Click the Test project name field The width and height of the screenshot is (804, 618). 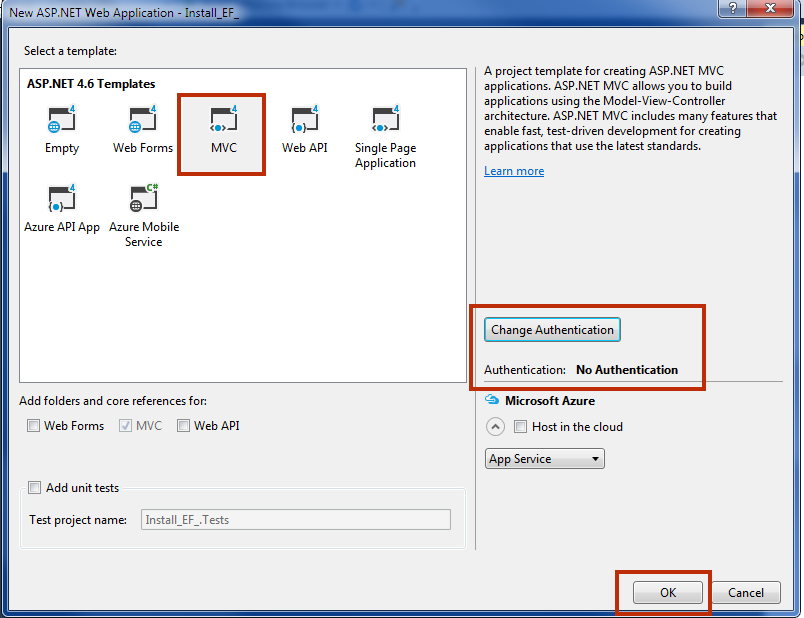(x=296, y=520)
